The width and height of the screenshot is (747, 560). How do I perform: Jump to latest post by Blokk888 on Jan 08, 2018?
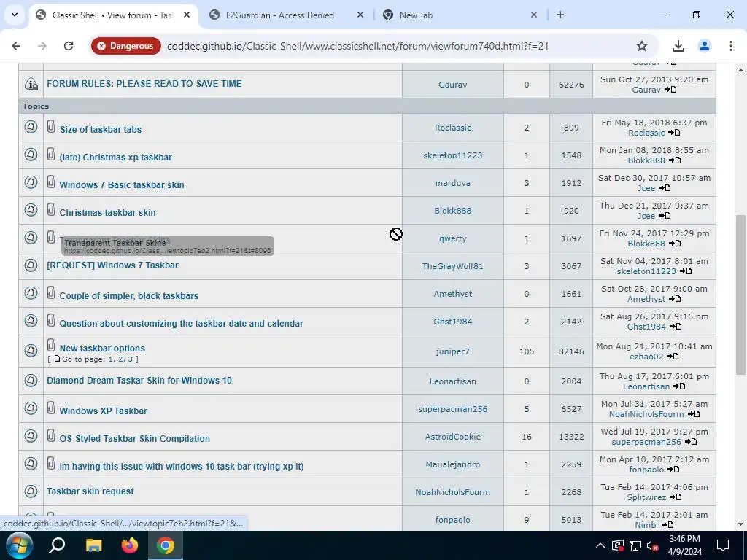point(675,160)
